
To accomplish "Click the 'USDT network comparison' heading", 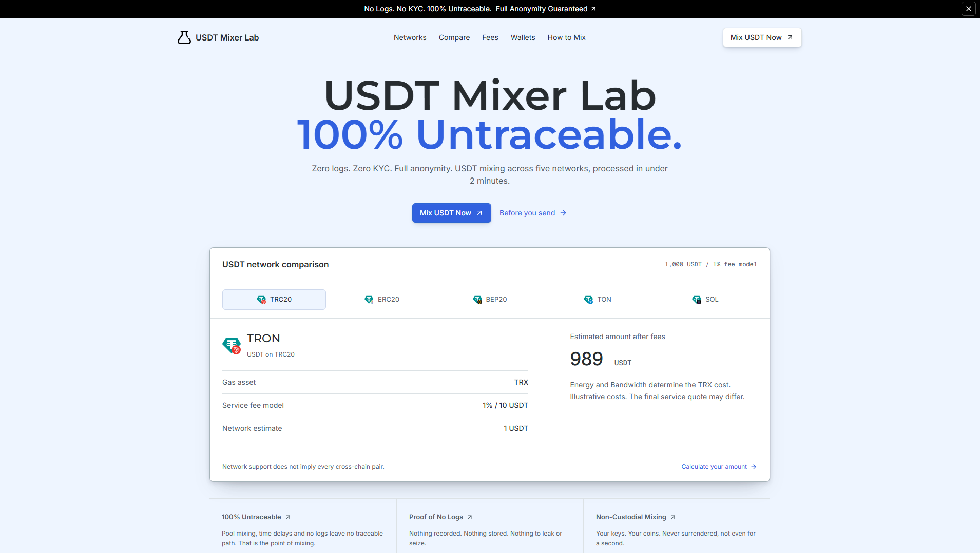I will click(x=275, y=264).
